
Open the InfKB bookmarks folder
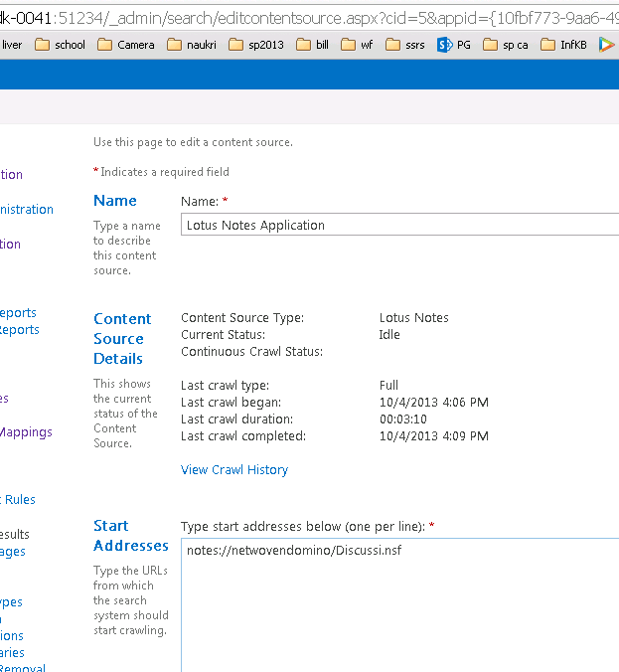563,45
